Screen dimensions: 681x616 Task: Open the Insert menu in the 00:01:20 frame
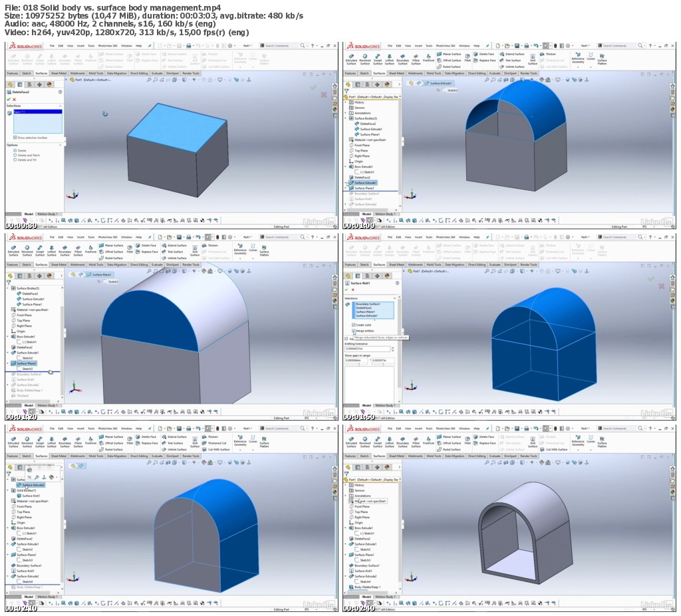pyautogui.click(x=80, y=237)
